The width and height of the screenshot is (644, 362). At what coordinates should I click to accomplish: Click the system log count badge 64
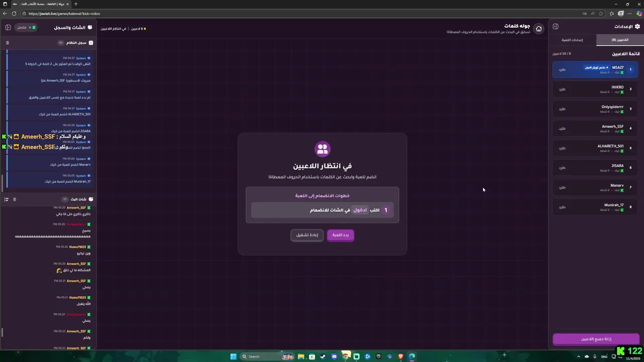pyautogui.click(x=61, y=43)
